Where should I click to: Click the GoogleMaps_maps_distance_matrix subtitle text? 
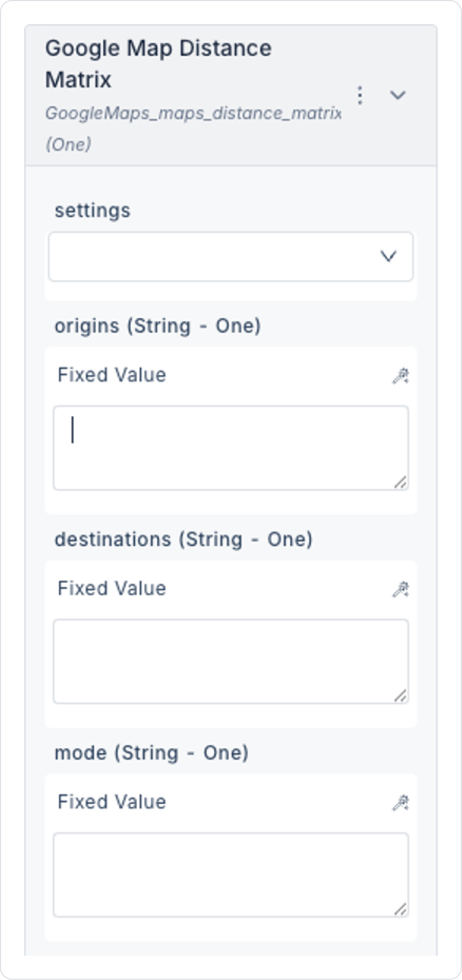point(193,113)
